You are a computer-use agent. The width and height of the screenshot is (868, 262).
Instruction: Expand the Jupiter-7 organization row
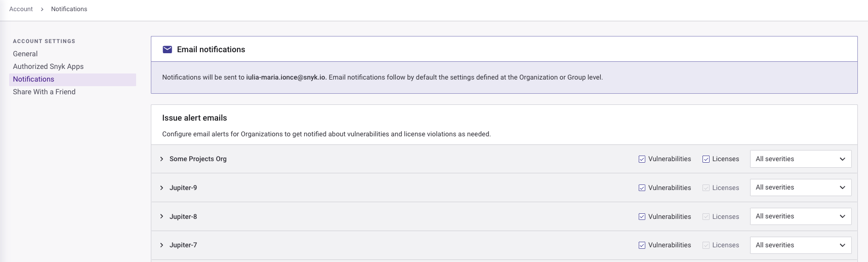click(161, 245)
